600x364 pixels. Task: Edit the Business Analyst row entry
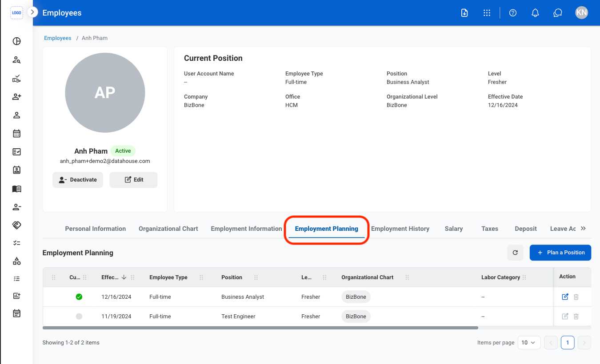565,297
